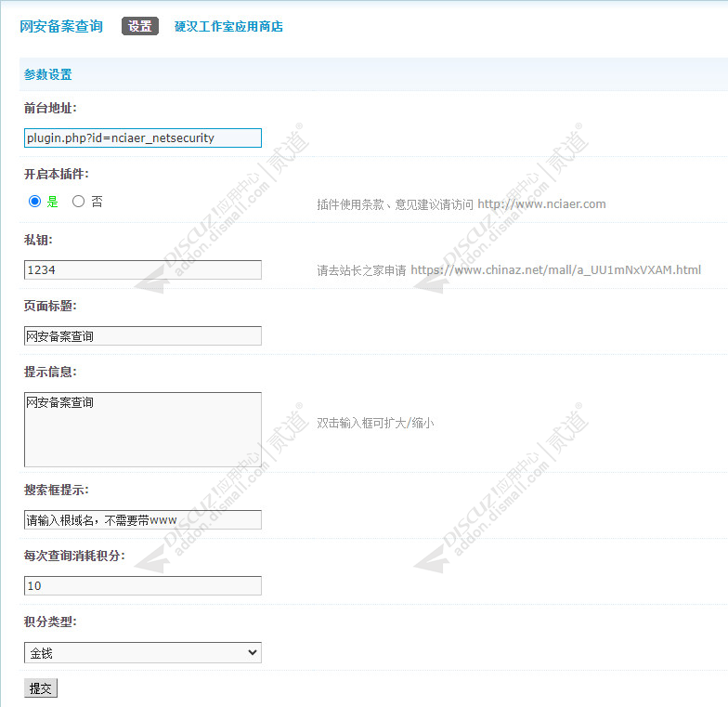
Task: Select the 是 radio button
Action: click(x=35, y=202)
